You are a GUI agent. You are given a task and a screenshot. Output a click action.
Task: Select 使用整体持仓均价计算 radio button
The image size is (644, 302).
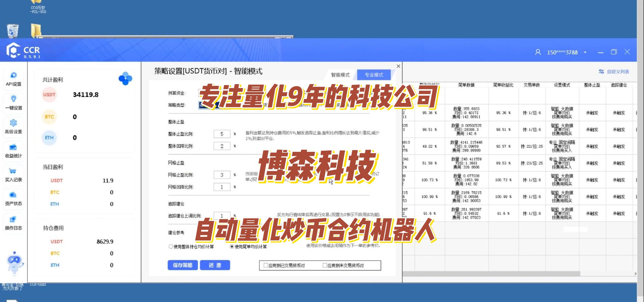[x=171, y=246]
